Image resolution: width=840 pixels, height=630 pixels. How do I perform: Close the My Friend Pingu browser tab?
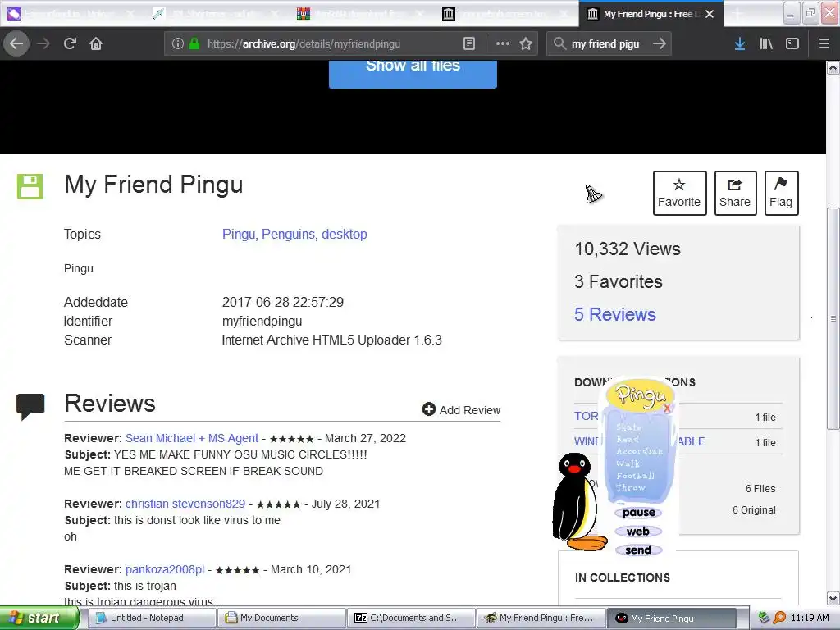click(x=710, y=14)
